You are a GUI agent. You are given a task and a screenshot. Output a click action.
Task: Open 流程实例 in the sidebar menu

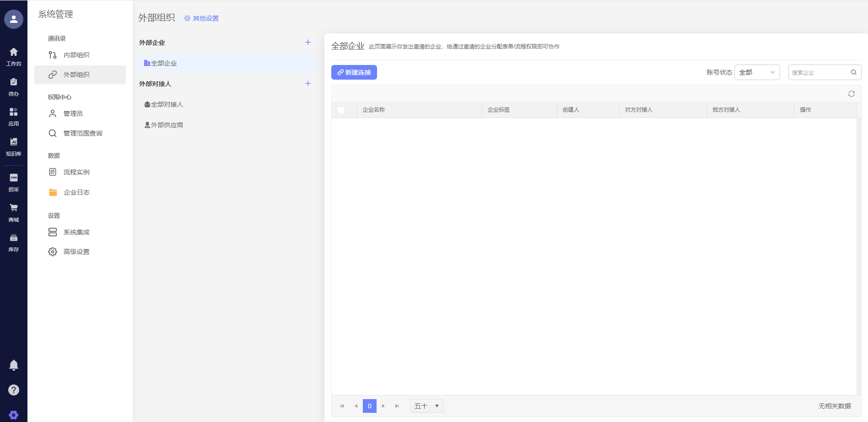pos(76,172)
